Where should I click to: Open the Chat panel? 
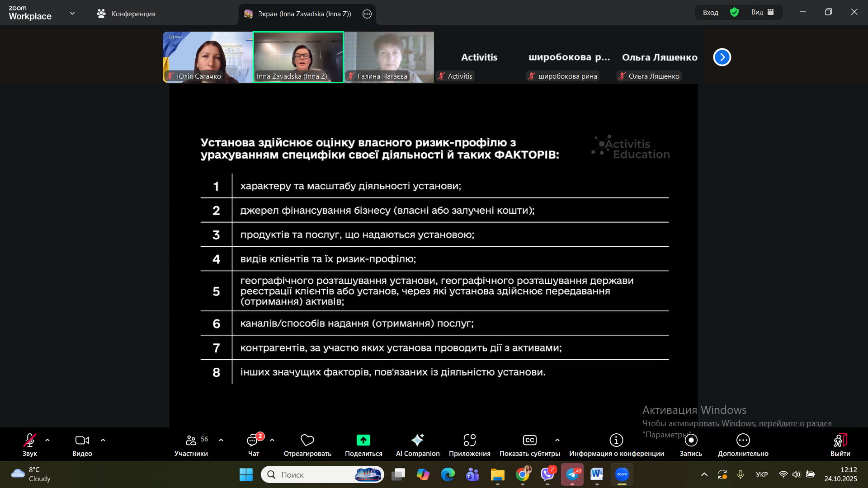[x=253, y=440]
